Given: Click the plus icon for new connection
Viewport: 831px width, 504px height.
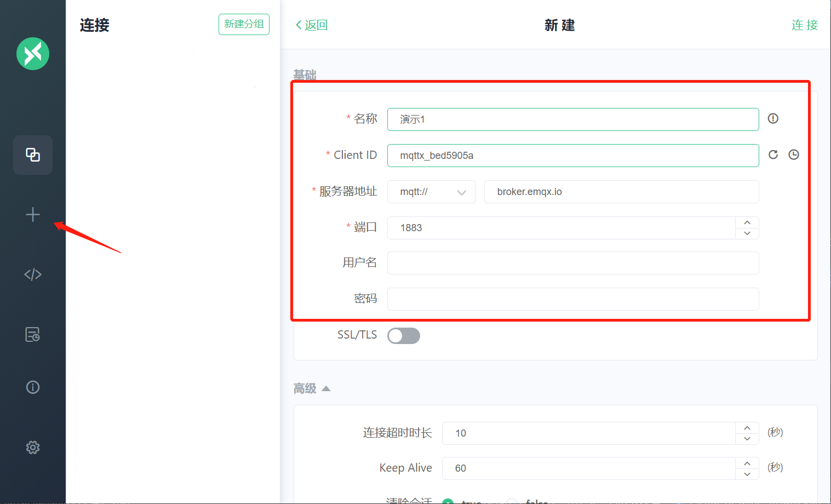Looking at the screenshot, I should (33, 215).
